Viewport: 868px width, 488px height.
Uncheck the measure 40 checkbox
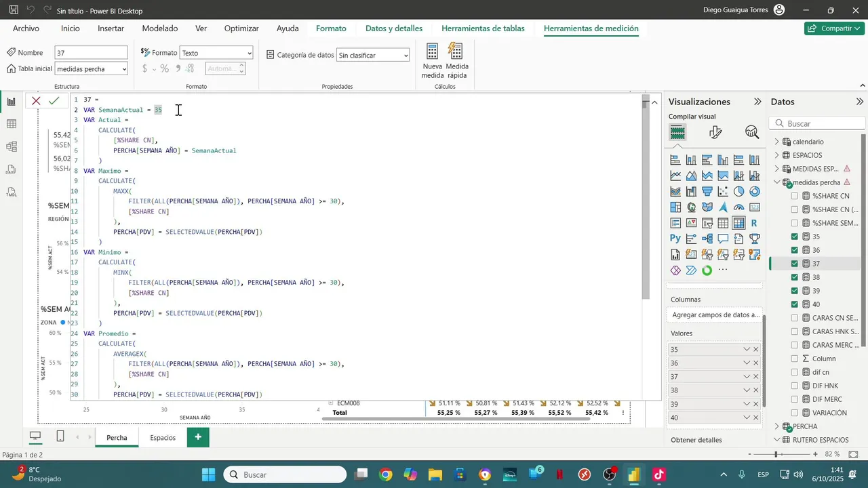click(x=795, y=304)
